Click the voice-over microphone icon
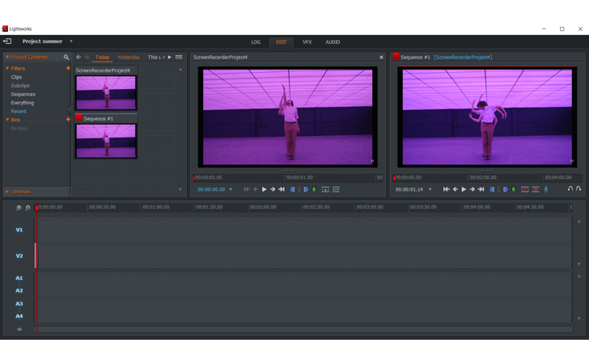This screenshot has width=589, height=364. coord(546,189)
